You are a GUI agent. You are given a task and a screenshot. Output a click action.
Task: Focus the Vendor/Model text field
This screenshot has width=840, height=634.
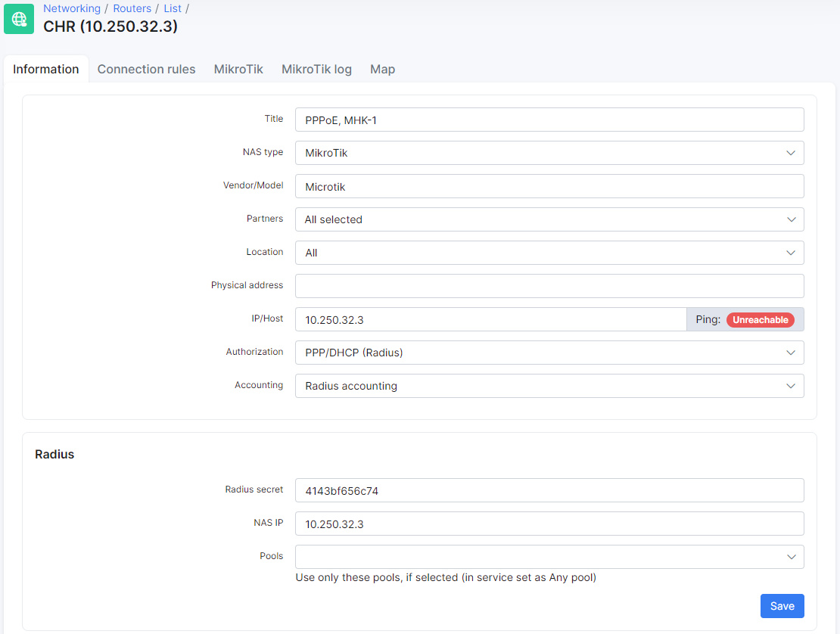coord(549,186)
